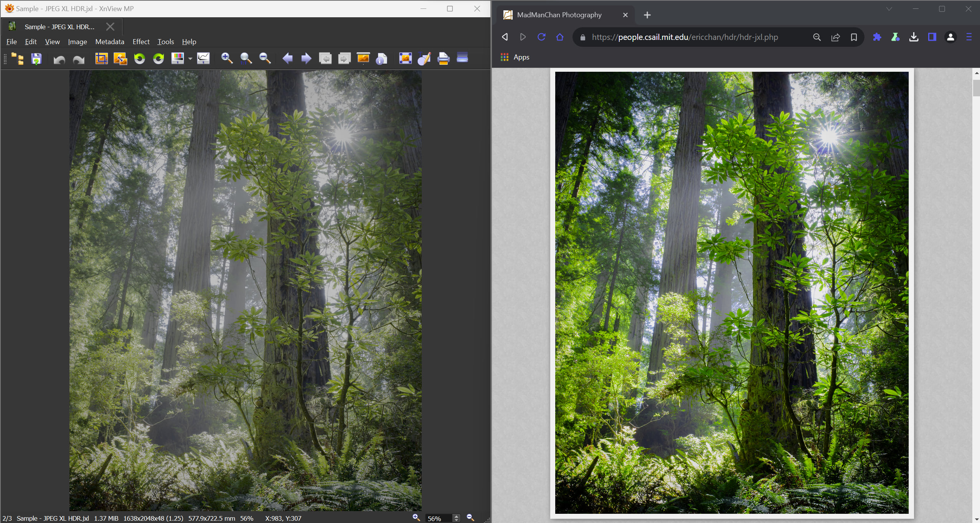Viewport: 980px width, 523px height.
Task: Toggle the bookmark for this page
Action: click(854, 37)
